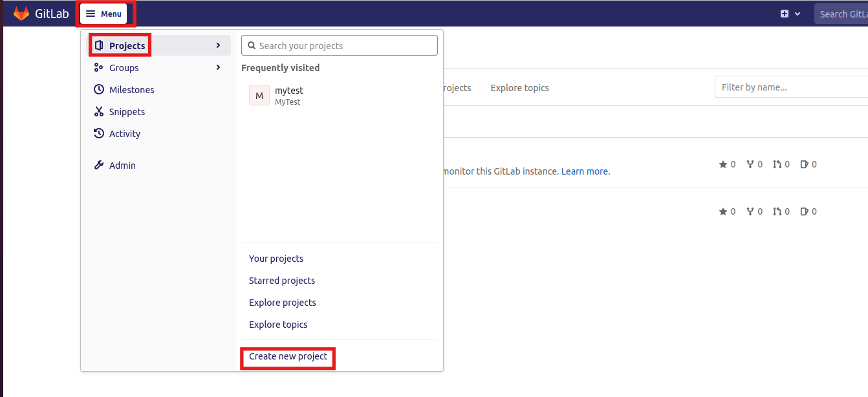
Task: Click the issues counter icon
Action: point(806,164)
